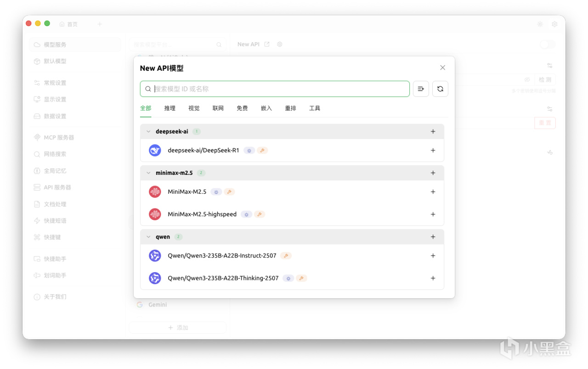The image size is (588, 369).
Task: Go to the 首页 tab
Action: click(x=68, y=24)
